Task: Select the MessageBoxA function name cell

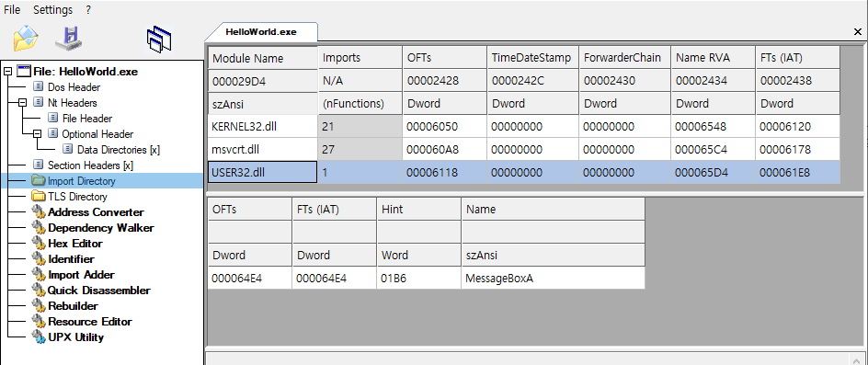Action: [x=554, y=279]
